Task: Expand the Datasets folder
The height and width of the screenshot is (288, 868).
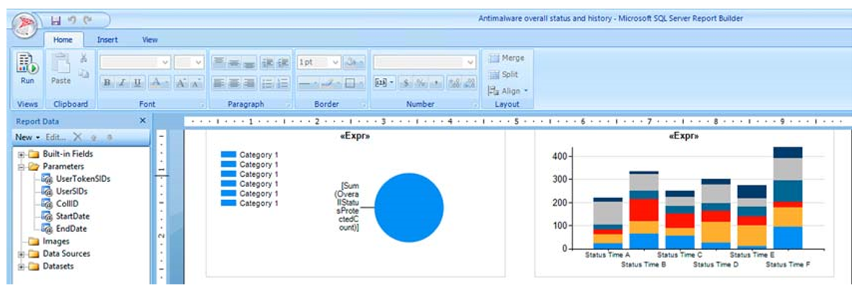Action: click(x=22, y=266)
